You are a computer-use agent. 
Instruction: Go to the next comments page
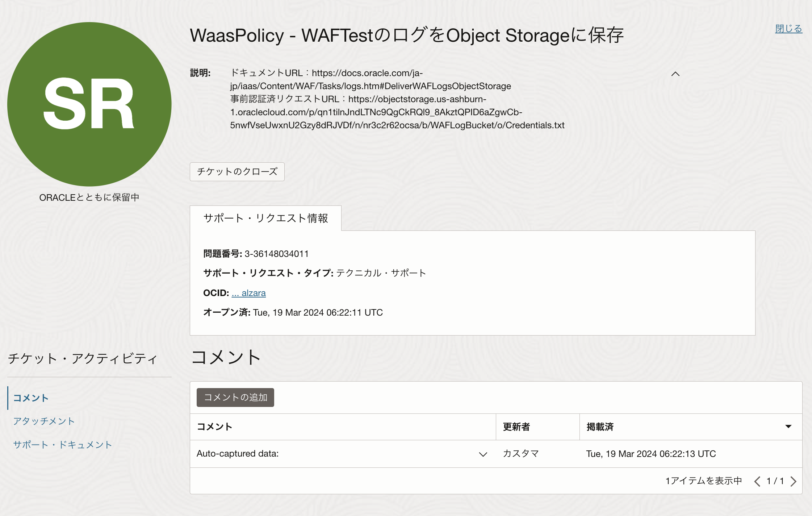(794, 481)
